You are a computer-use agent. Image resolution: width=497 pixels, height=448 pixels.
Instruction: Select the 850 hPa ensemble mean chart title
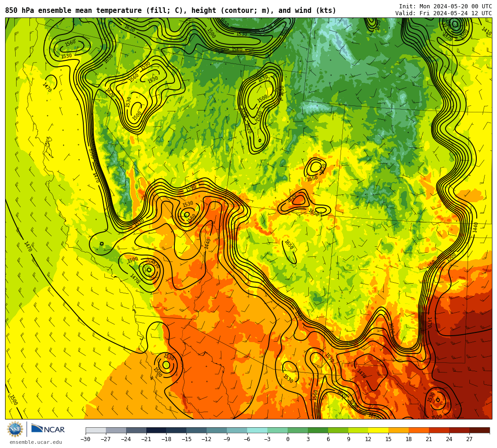pos(171,11)
